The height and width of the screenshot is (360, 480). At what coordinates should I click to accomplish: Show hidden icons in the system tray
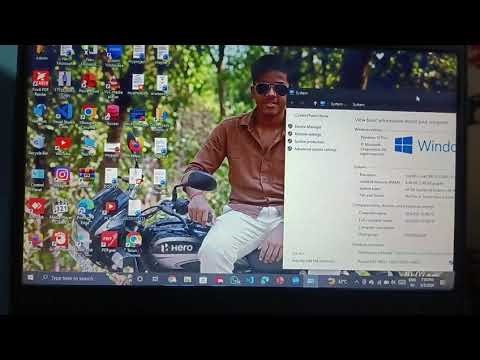(x=356, y=282)
